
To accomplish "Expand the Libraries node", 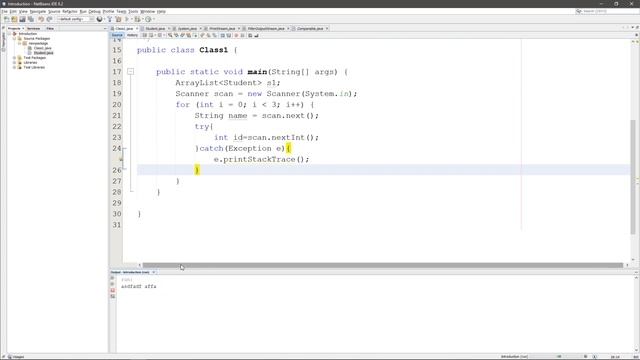I will 14,63.
